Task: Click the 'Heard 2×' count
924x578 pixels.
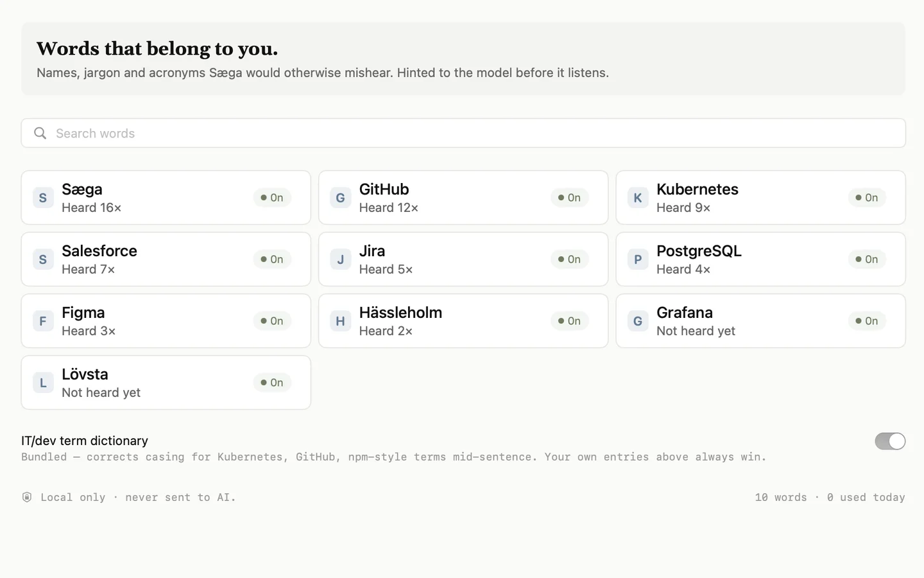Action: 386,331
